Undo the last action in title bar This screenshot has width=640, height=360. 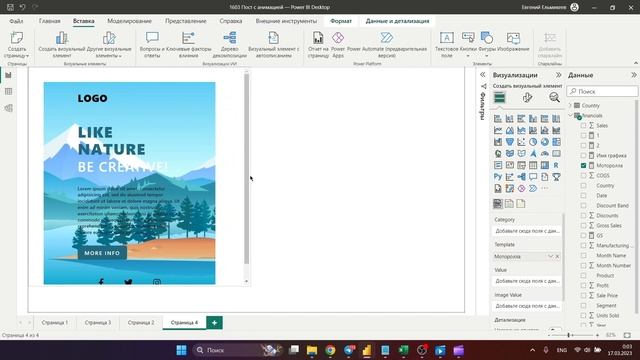click(x=22, y=7)
